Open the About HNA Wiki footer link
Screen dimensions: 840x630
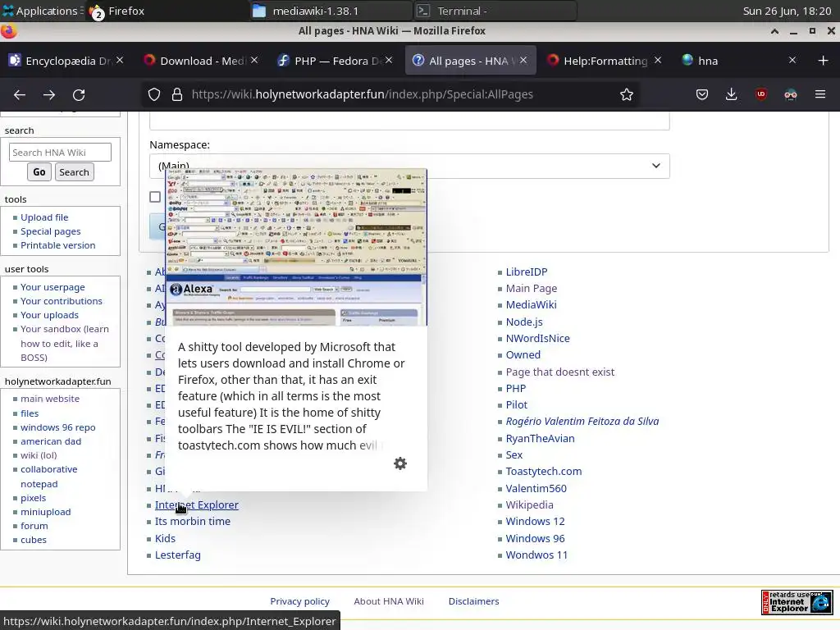[389, 601]
